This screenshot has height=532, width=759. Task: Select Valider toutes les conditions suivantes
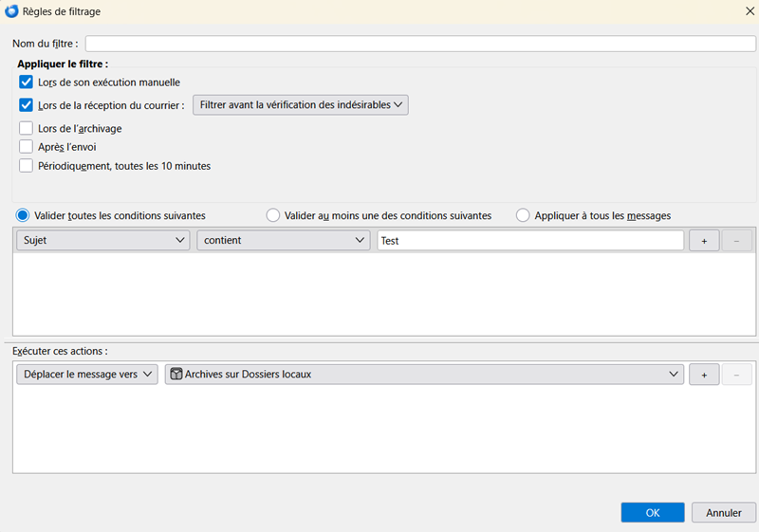(x=23, y=215)
